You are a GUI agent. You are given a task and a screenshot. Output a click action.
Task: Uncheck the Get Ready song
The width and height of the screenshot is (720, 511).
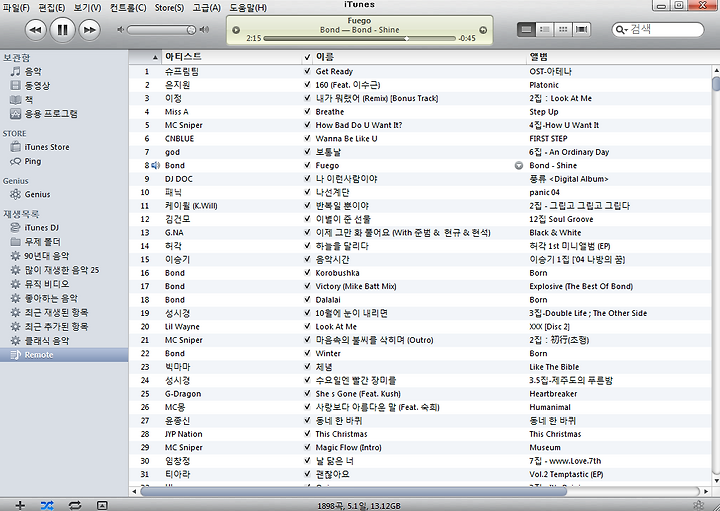point(307,71)
